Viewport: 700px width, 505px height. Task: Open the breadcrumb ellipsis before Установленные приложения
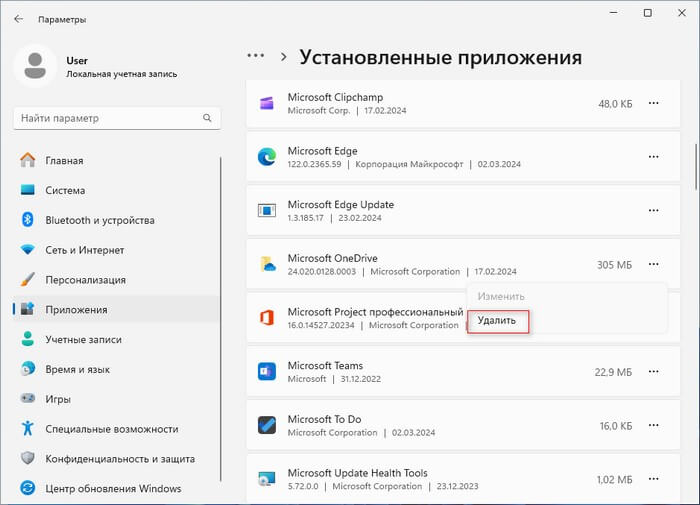[256, 56]
